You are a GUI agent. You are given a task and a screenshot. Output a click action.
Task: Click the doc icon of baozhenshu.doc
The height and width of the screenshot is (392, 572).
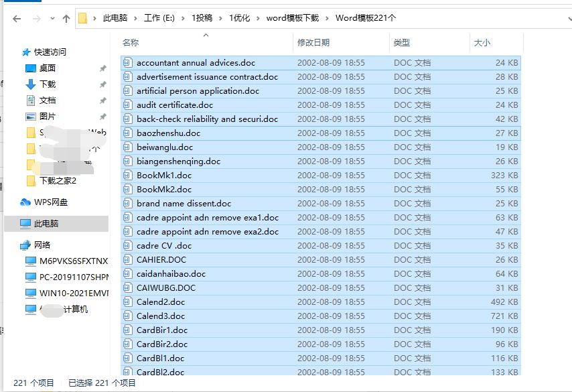click(x=129, y=133)
